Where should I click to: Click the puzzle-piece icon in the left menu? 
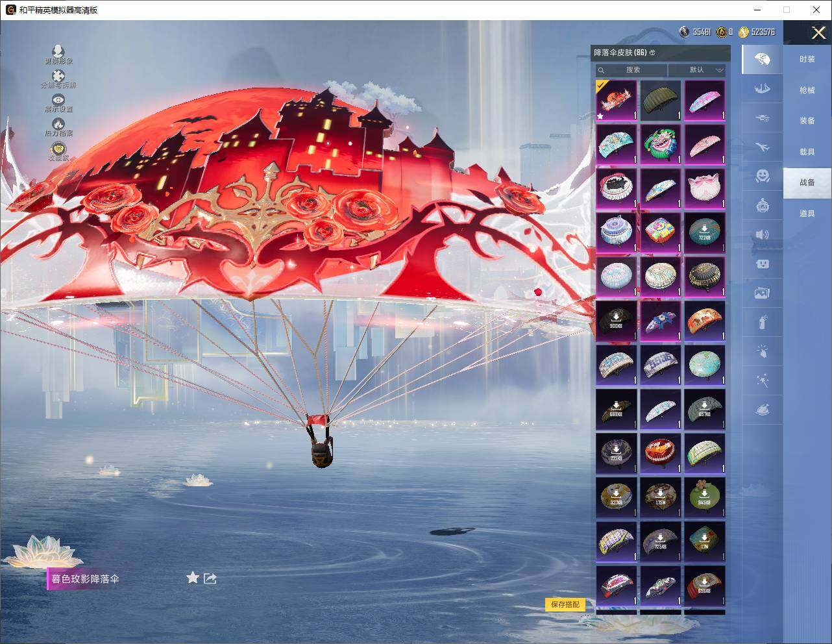(x=58, y=77)
